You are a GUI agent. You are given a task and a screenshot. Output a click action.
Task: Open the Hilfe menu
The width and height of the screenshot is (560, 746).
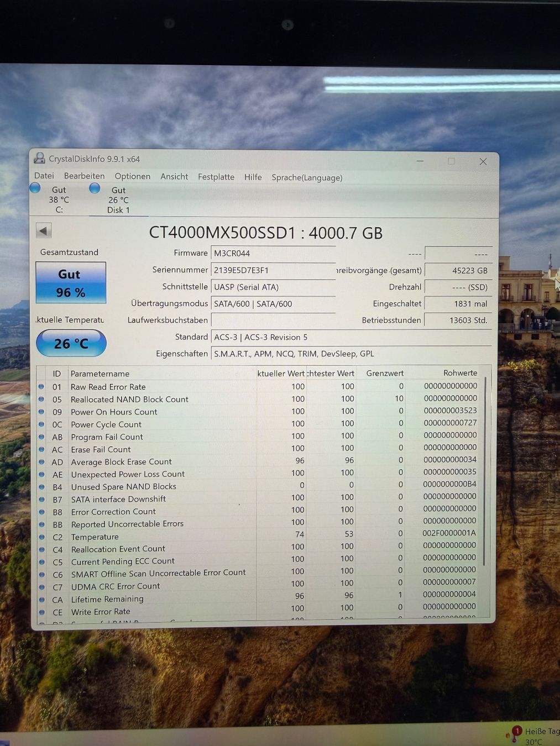[253, 177]
